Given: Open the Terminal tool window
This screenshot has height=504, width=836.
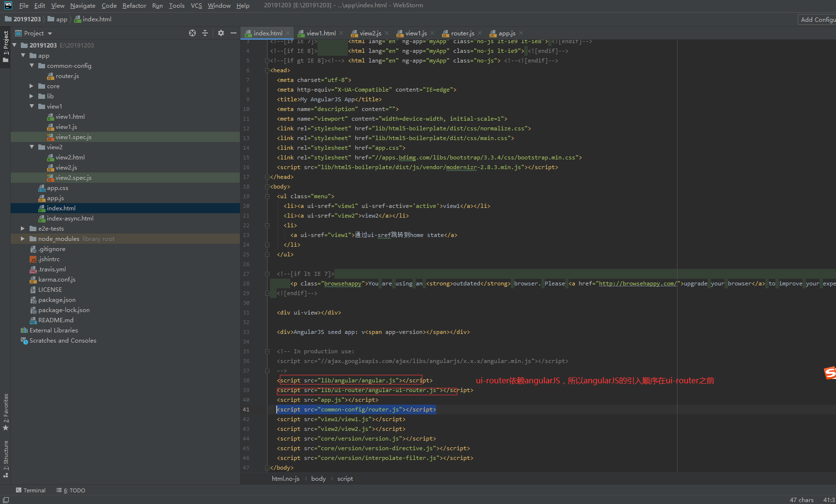Looking at the screenshot, I should pyautogui.click(x=31, y=490).
